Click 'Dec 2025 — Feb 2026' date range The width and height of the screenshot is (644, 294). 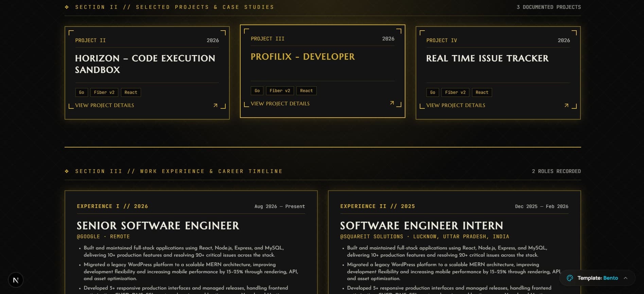[542, 206]
